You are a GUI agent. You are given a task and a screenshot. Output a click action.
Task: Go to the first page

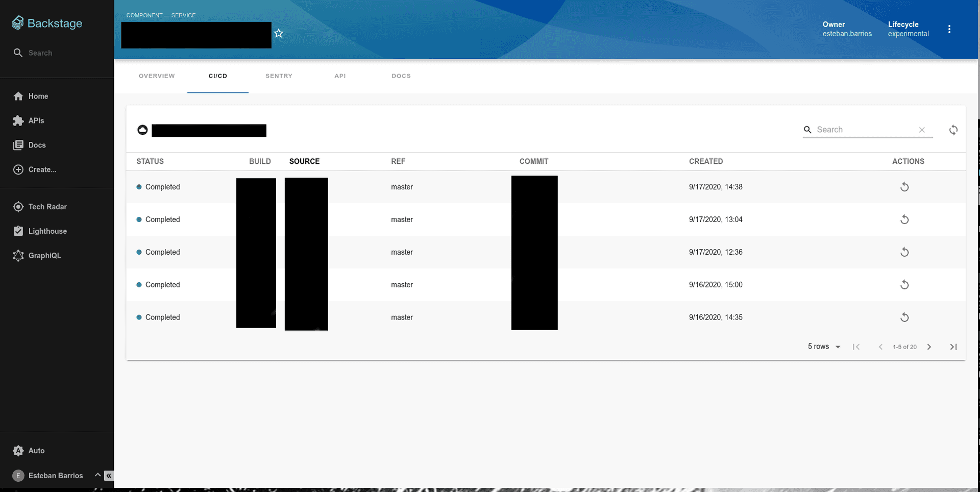coord(856,347)
